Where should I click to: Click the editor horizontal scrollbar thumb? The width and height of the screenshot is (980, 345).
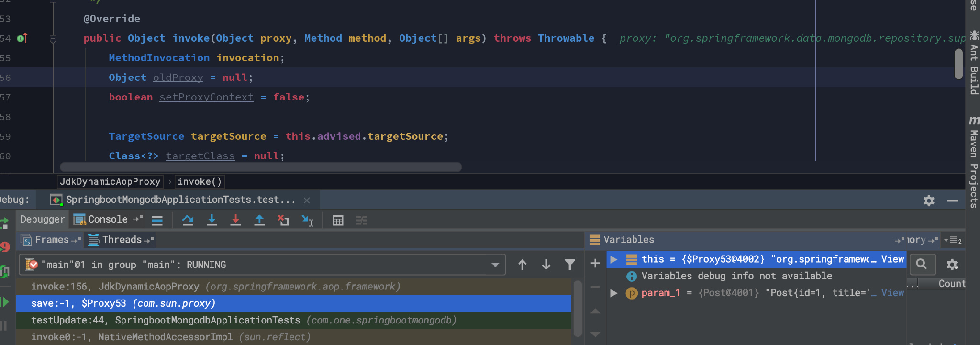point(261,167)
